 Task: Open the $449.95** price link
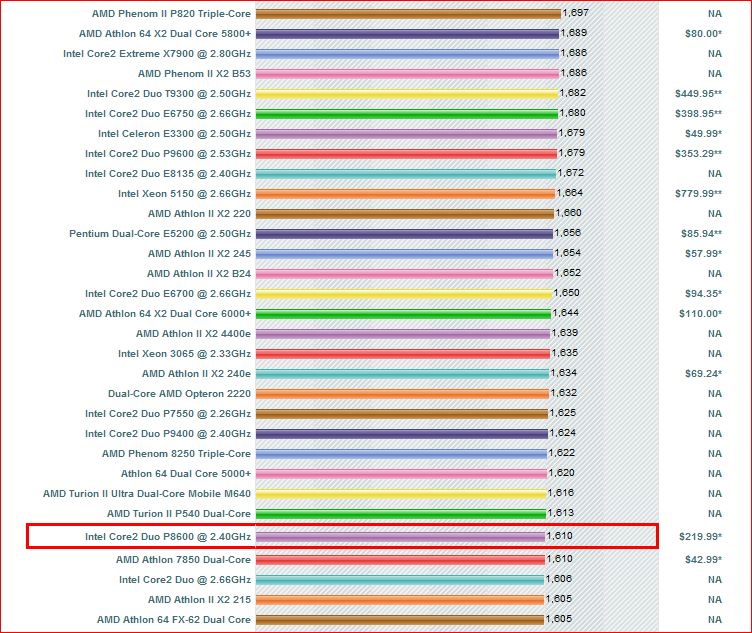click(699, 94)
